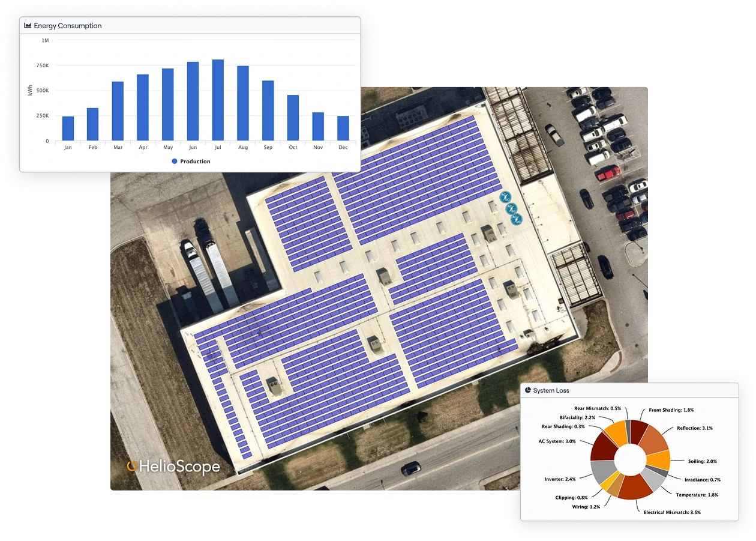Screen dimensions: 756x541
Task: Click the bar chart icon beside Energy Consumption
Action: click(x=27, y=25)
